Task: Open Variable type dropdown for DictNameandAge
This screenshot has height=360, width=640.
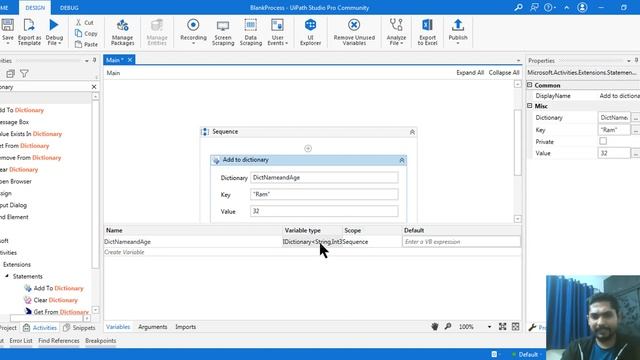Action: [x=312, y=242]
